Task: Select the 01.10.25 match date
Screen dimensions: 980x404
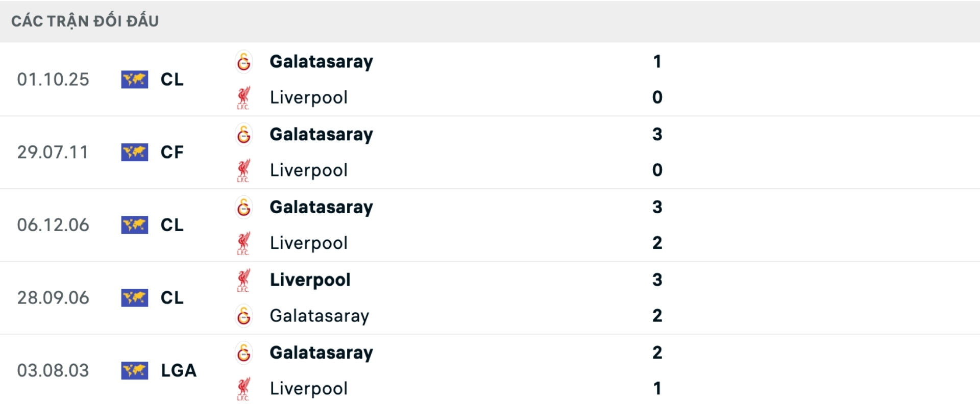Action: pos(53,80)
